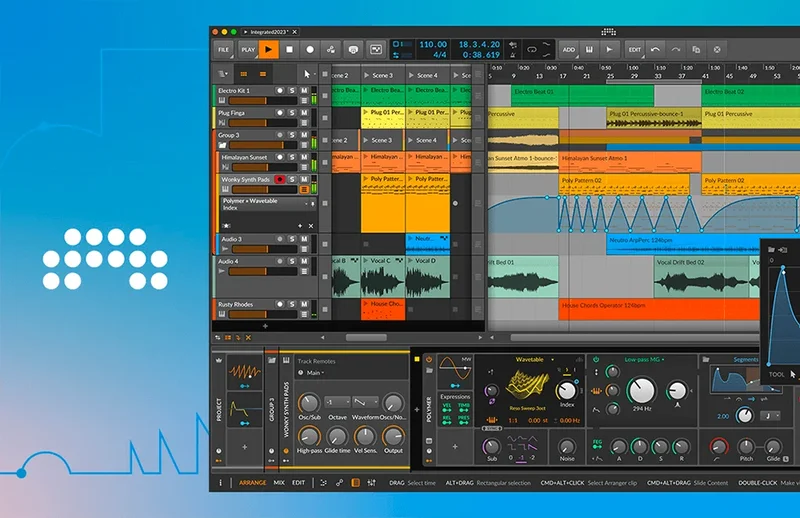Arm record on Rusty Rhodes track
The image size is (800, 518).
(x=280, y=304)
